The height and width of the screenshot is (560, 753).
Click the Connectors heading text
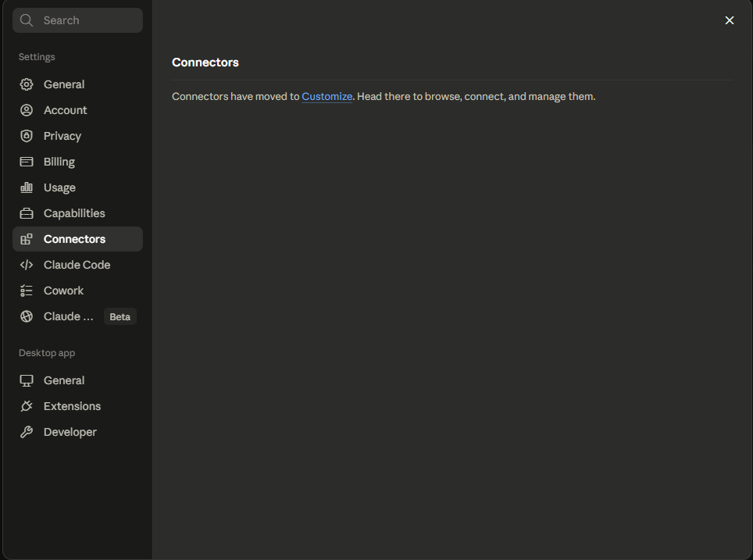click(x=205, y=62)
